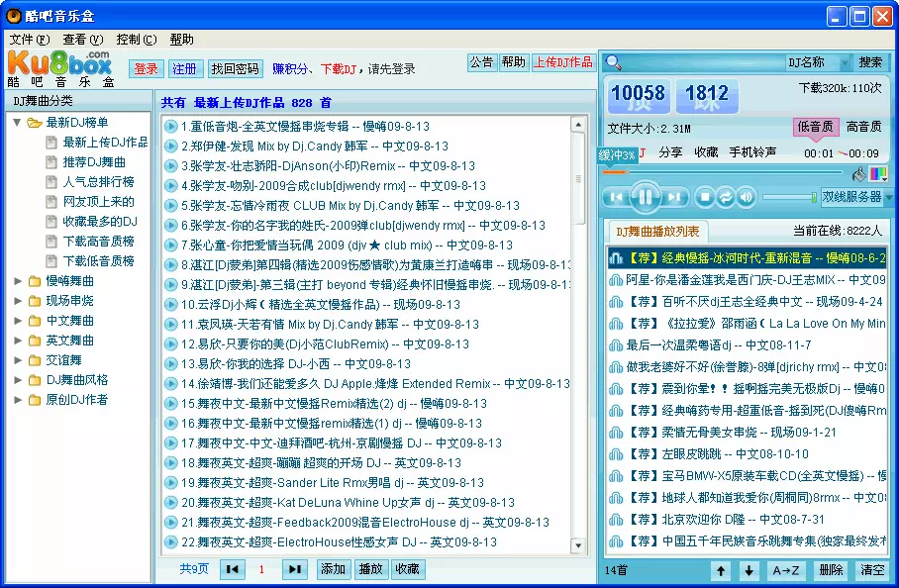Open the 帮助 menu in menu bar
The width and height of the screenshot is (899, 588).
pos(182,39)
